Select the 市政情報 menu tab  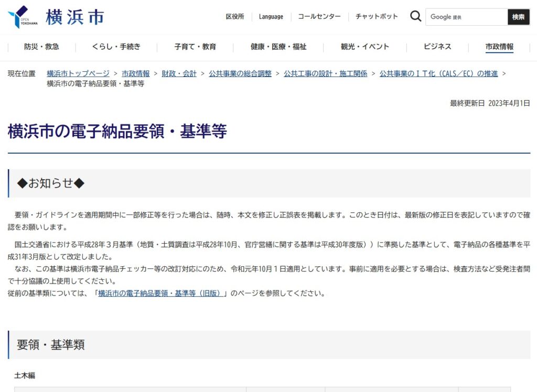[499, 47]
